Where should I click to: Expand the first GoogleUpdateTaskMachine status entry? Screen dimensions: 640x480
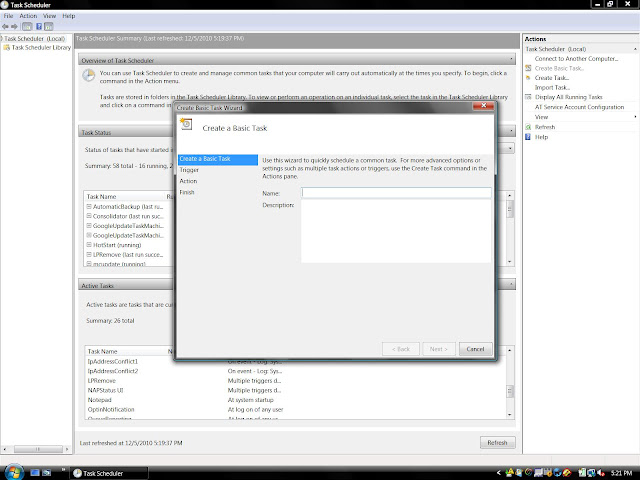89,226
